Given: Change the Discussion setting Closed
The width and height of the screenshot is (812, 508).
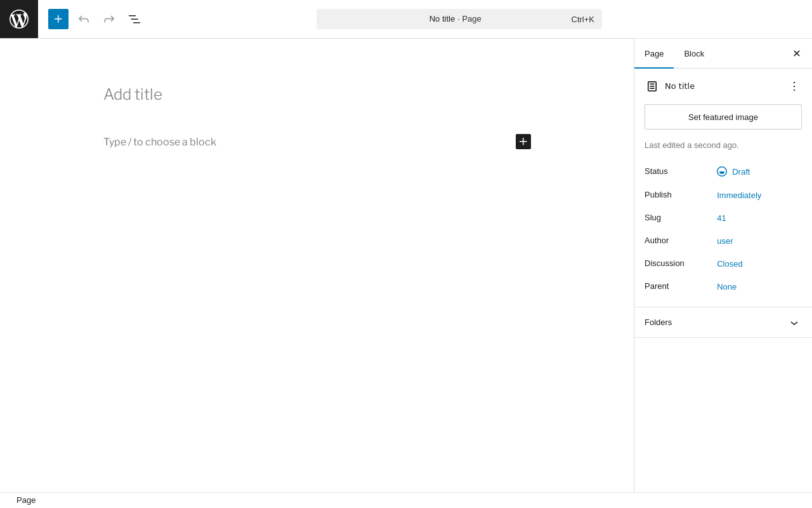Looking at the screenshot, I should pyautogui.click(x=730, y=264).
